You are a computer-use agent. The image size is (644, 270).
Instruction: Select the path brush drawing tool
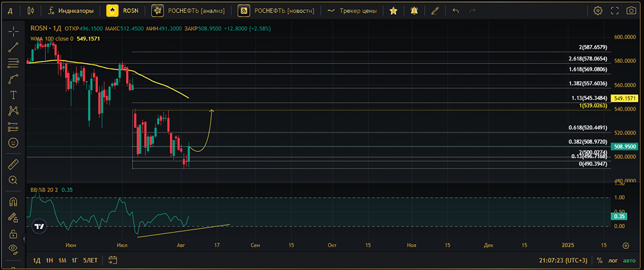[13, 78]
